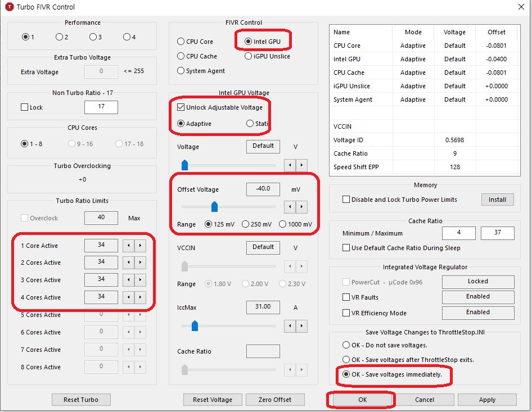Select the System Agent FIVR option
Image resolution: width=532 pixels, height=412 pixels.
[x=201, y=70]
